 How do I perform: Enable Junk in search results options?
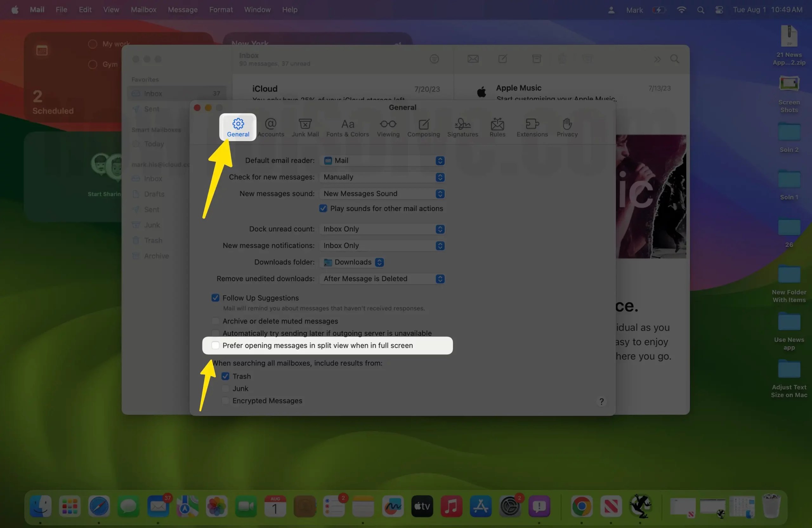[225, 388]
